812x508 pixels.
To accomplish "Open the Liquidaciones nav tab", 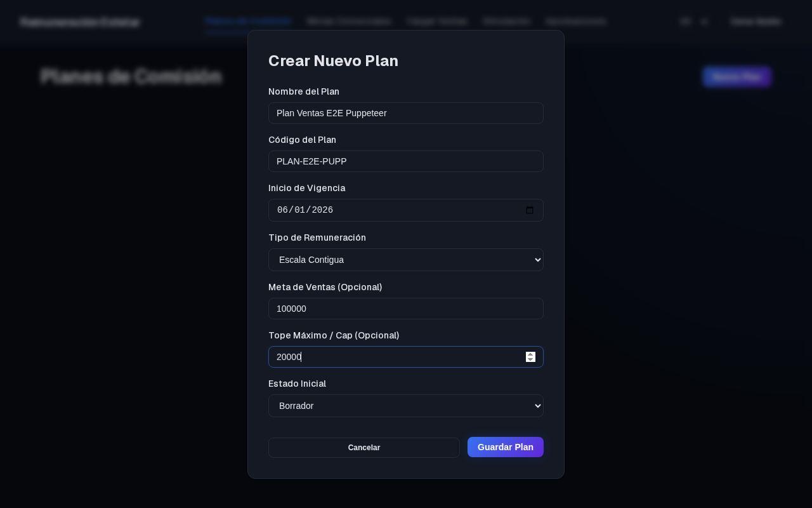I will (x=576, y=21).
